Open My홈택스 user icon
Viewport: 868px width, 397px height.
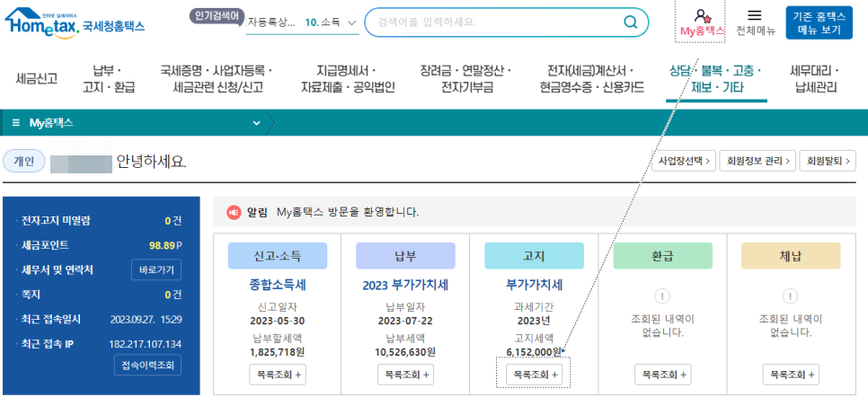pyautogui.click(x=702, y=15)
